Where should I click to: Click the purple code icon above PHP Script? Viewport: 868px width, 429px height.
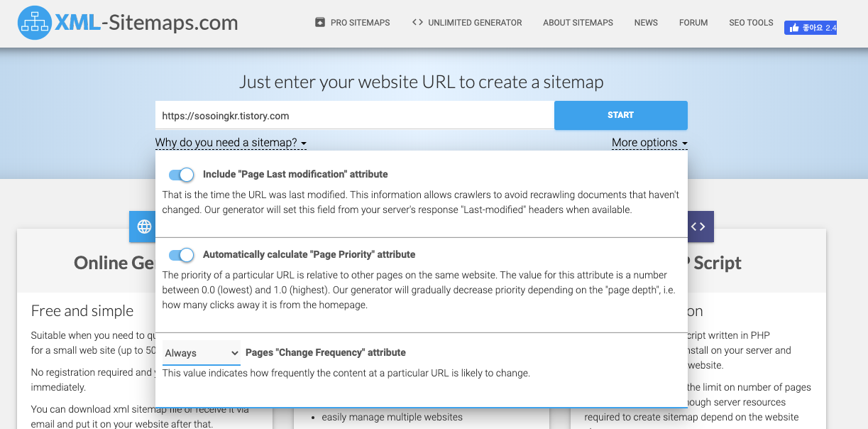[698, 227]
